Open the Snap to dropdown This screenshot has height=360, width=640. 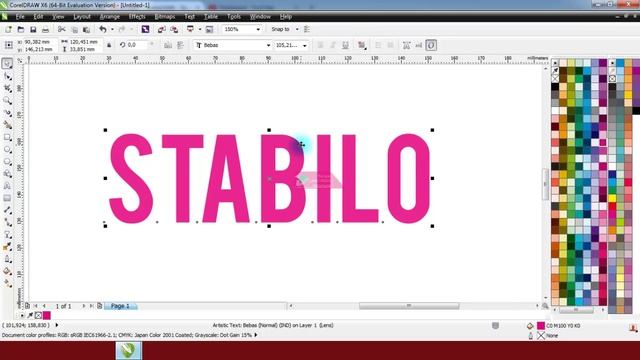click(297, 29)
